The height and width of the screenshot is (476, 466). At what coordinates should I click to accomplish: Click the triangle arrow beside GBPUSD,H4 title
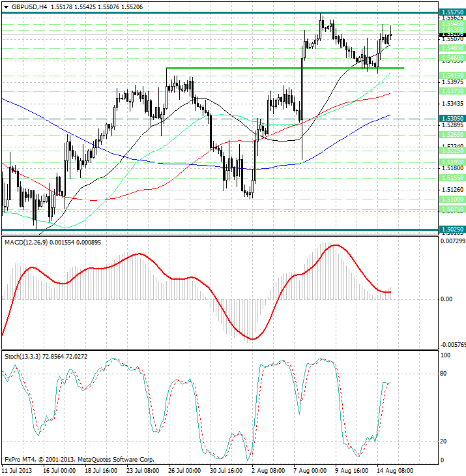tap(6, 6)
